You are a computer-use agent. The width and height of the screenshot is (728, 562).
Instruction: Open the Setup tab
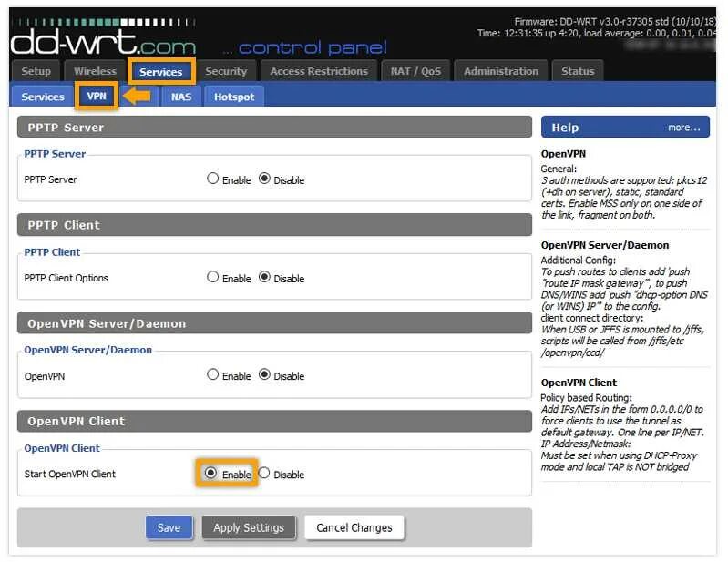coord(36,71)
